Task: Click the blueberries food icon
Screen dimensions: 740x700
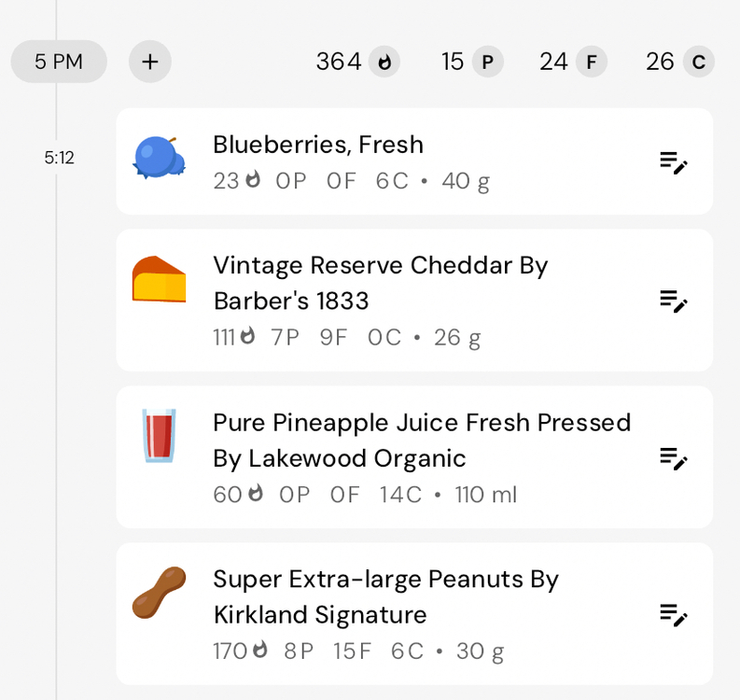Action: point(159,157)
